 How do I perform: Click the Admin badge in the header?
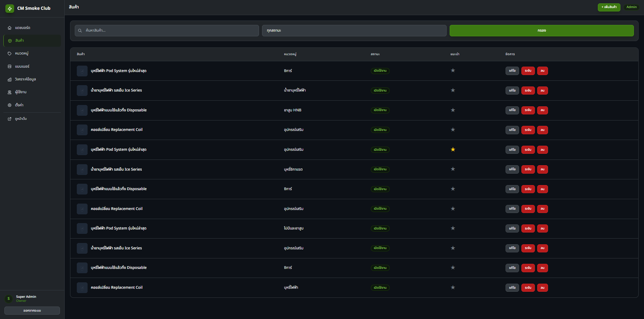tap(632, 7)
